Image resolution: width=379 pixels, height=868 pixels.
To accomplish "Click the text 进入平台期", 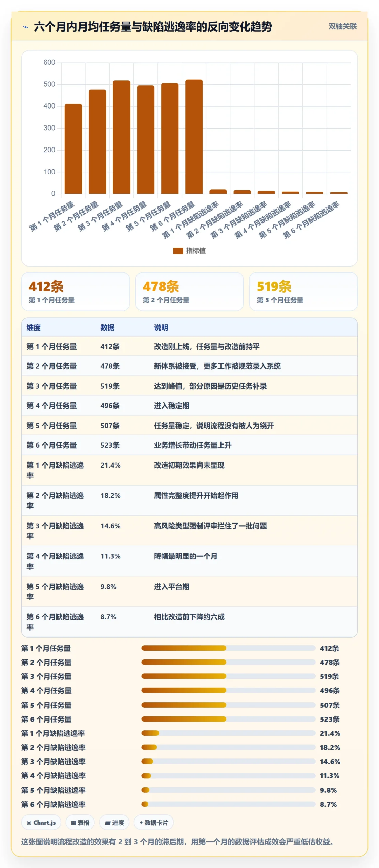I will (x=171, y=587).
